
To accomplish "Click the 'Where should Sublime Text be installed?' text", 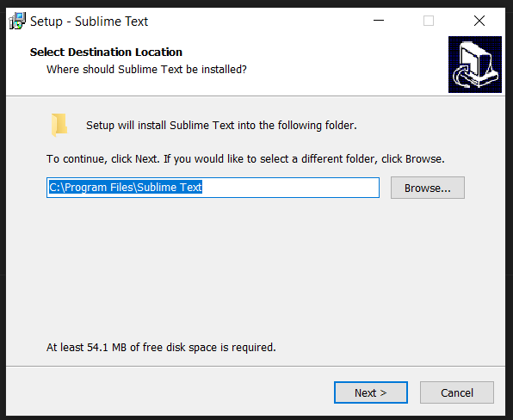I will pos(146,70).
